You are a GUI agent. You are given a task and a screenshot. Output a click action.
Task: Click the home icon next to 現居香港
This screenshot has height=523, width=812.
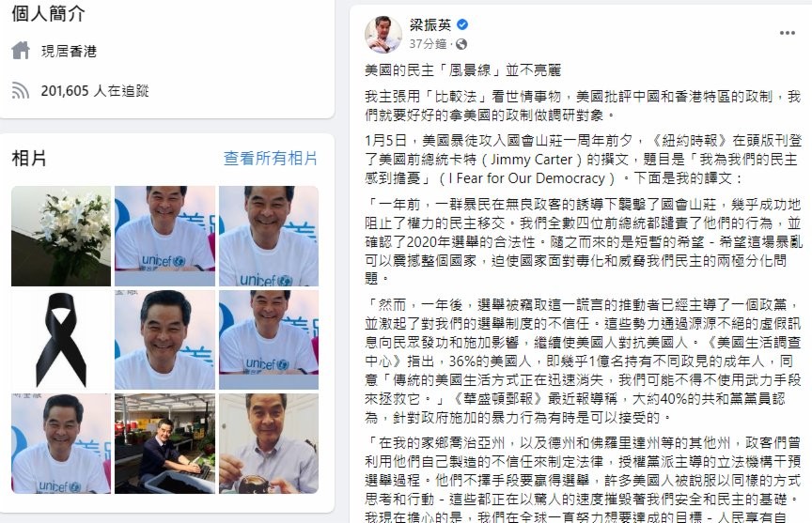tap(21, 51)
